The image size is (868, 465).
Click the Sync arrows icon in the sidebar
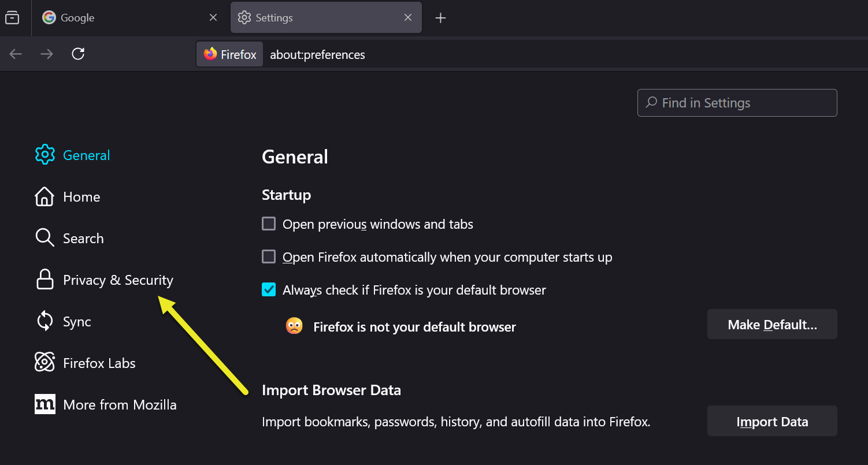point(44,321)
